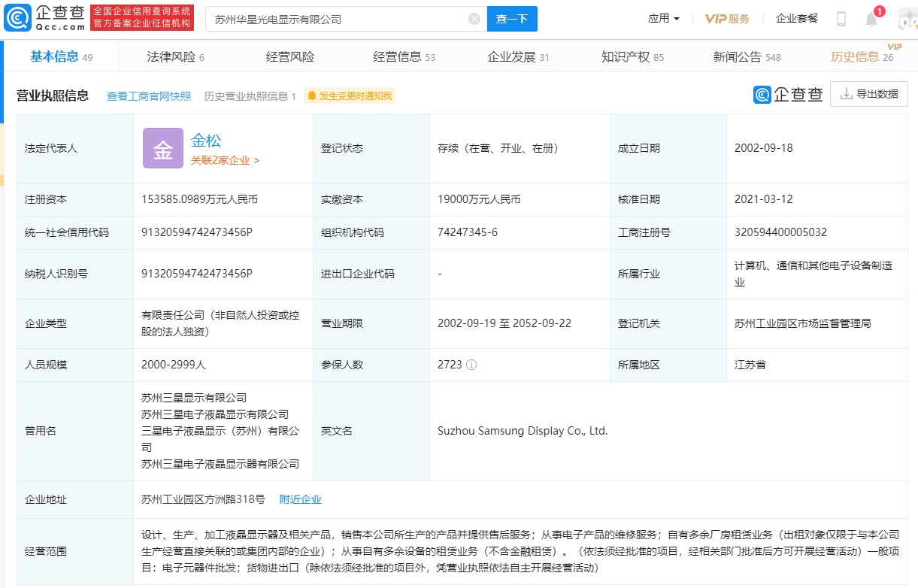The width and height of the screenshot is (918, 588).
Task: Expand 关联2家企业 for the legal representative
Action: 225,160
